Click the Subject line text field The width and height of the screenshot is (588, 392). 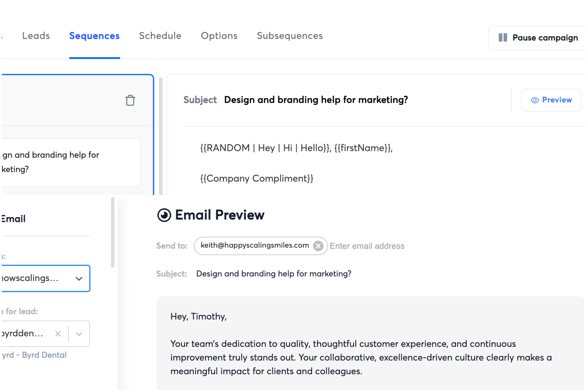tap(316, 100)
